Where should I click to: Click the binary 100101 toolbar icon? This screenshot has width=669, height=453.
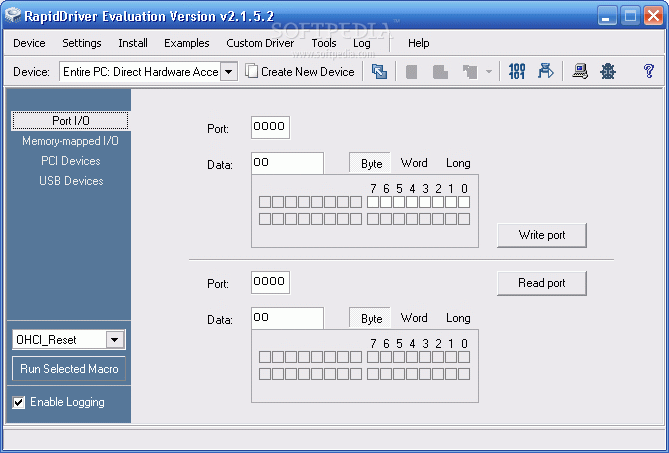tap(517, 71)
